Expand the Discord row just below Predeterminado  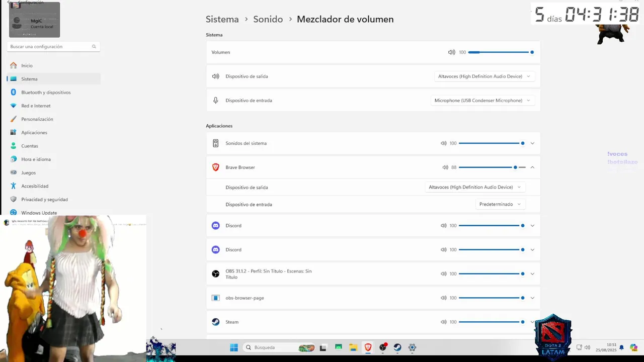pos(532,226)
